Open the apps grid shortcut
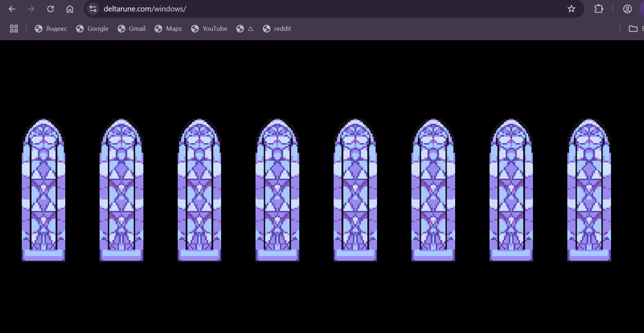 pyautogui.click(x=14, y=29)
